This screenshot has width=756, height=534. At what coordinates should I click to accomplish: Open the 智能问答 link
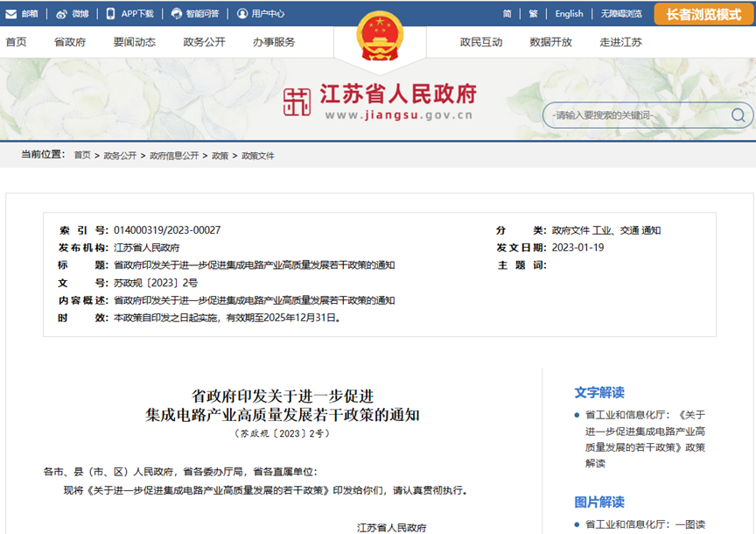[202, 14]
